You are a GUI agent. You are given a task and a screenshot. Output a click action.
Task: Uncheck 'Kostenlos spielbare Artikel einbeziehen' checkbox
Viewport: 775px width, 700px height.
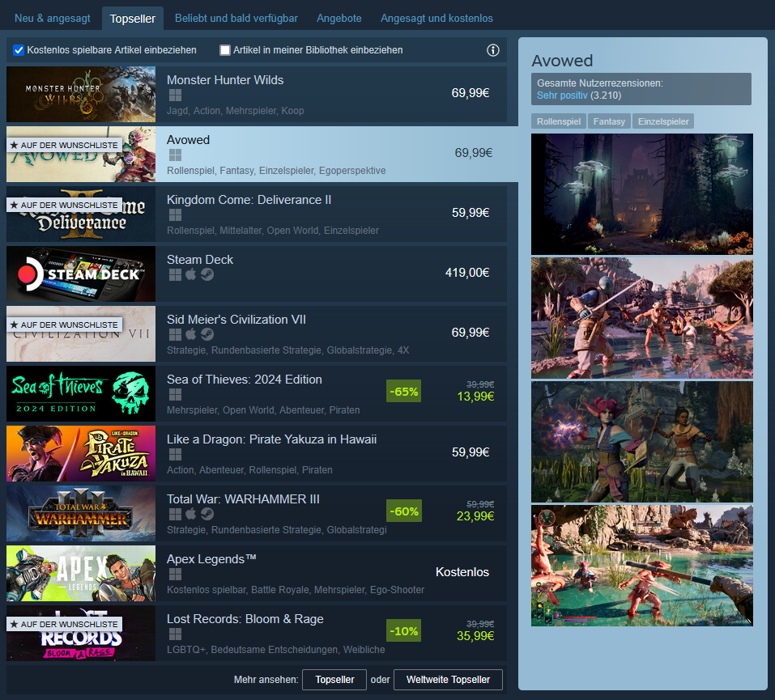click(19, 50)
